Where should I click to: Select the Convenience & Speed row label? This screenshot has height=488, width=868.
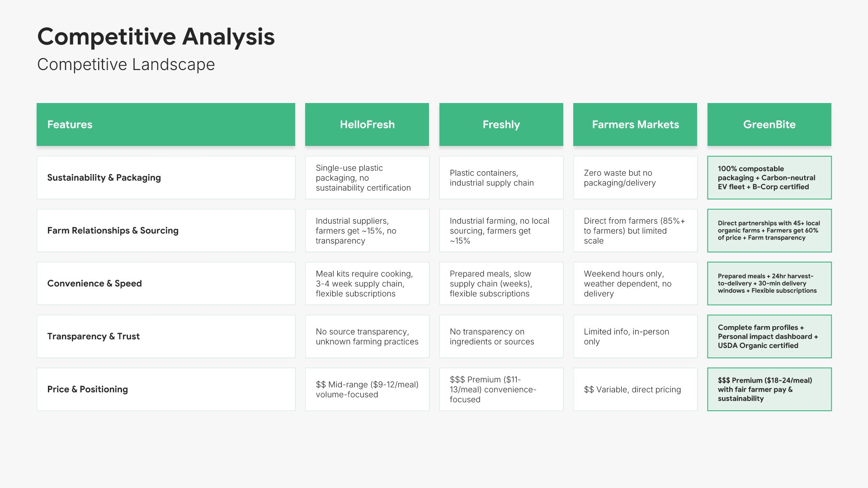94,283
